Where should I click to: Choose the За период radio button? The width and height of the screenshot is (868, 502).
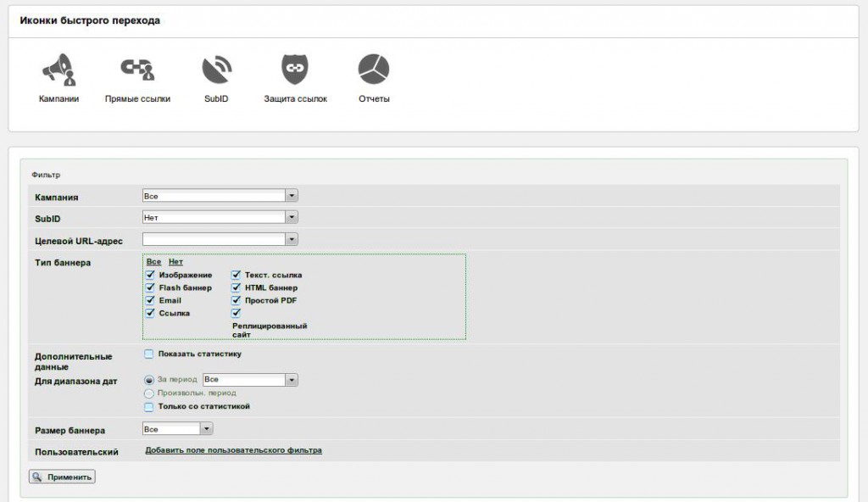pos(149,380)
